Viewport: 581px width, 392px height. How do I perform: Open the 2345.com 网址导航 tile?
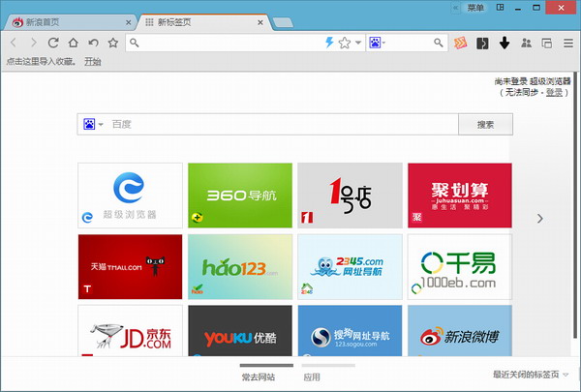click(350, 267)
